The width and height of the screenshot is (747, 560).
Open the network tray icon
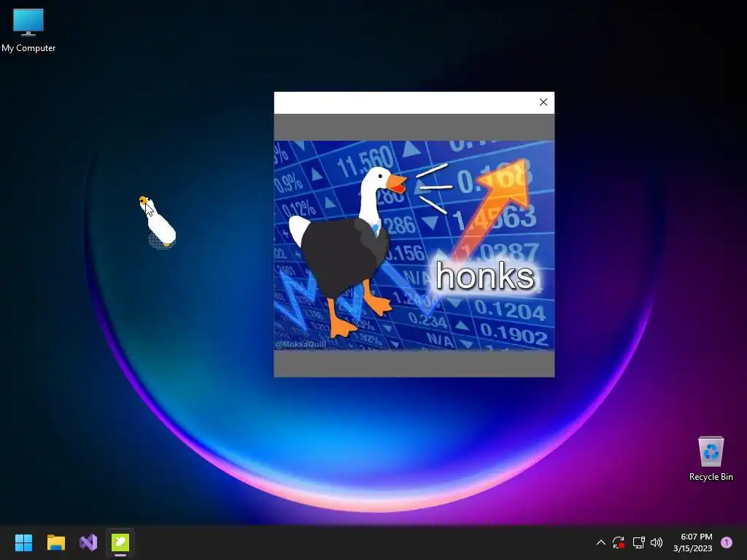tap(638, 542)
